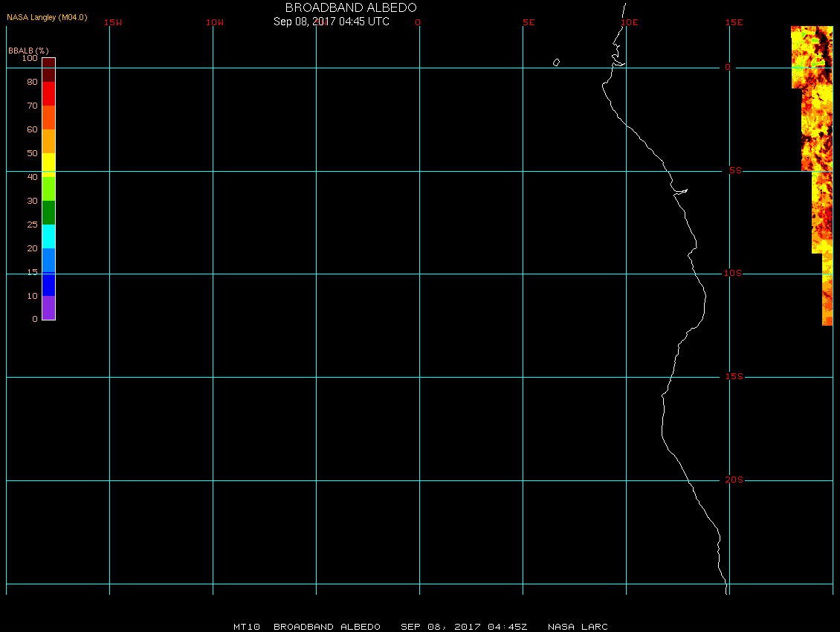Select the 10W longitude label
The width and height of the screenshot is (840, 632).
point(215,22)
